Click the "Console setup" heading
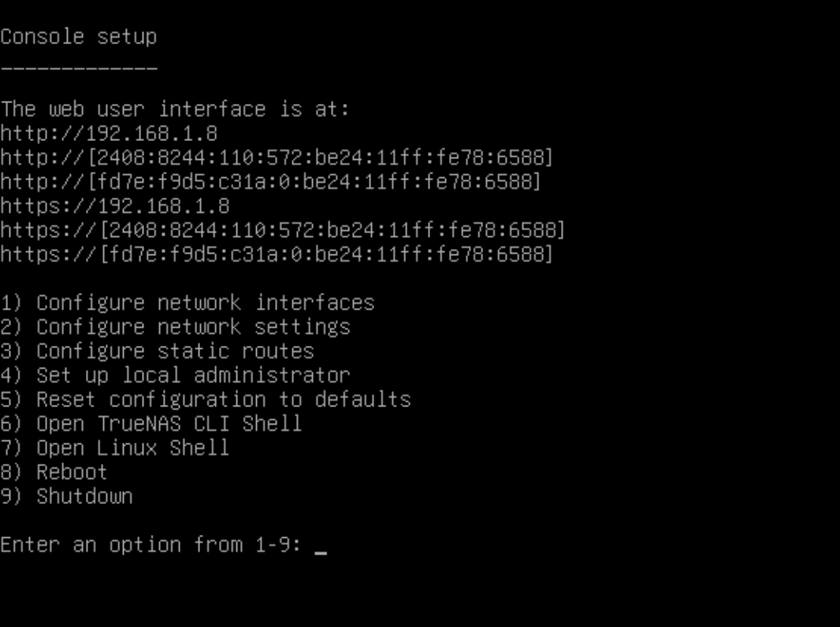Screen dimensions: 840x627 coord(79,37)
